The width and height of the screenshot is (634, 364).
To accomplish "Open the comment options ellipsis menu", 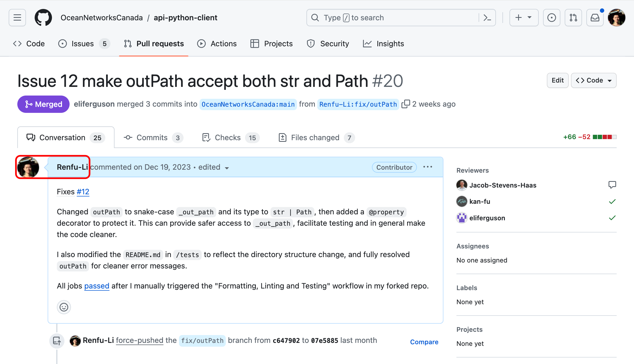I will 428,167.
